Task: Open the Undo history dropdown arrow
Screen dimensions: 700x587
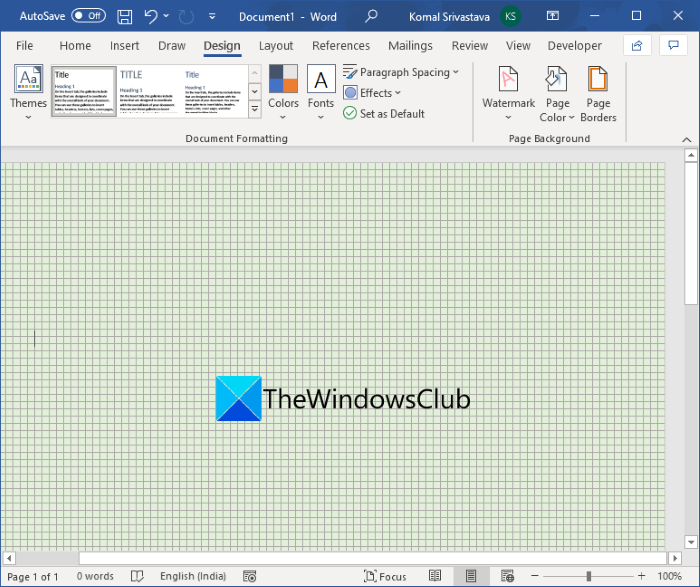Action: click(x=166, y=16)
